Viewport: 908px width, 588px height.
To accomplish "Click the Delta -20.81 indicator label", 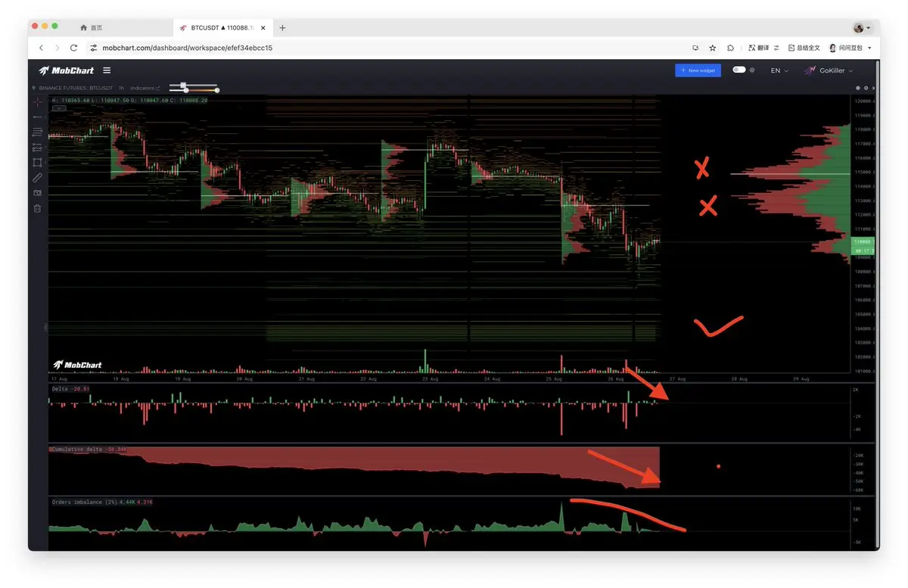I will click(x=70, y=389).
